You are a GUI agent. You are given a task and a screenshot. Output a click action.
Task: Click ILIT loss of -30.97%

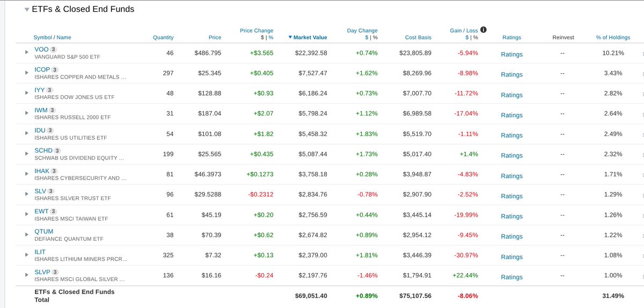coord(466,255)
